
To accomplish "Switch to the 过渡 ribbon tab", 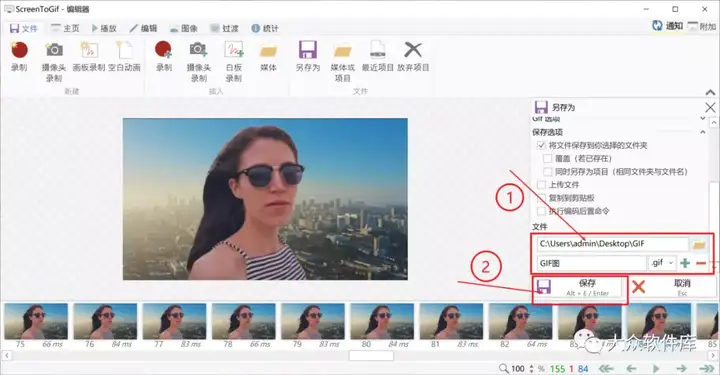I will [x=225, y=28].
